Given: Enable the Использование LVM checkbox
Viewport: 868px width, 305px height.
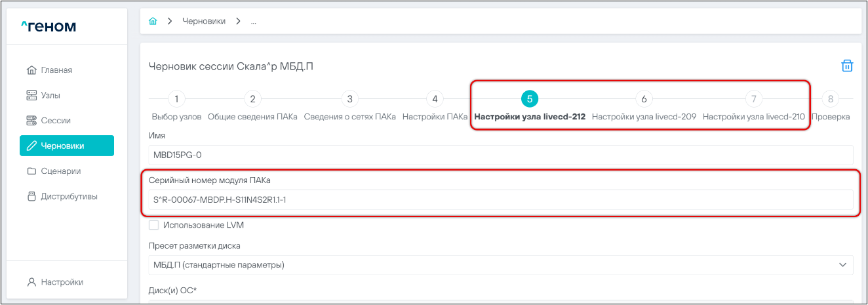Looking at the screenshot, I should [x=154, y=225].
